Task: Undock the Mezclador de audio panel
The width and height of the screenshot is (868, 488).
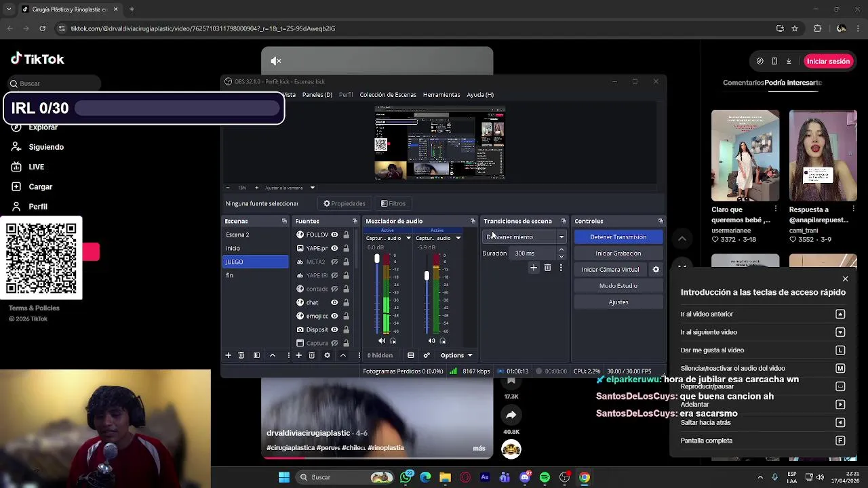Action: (473, 221)
